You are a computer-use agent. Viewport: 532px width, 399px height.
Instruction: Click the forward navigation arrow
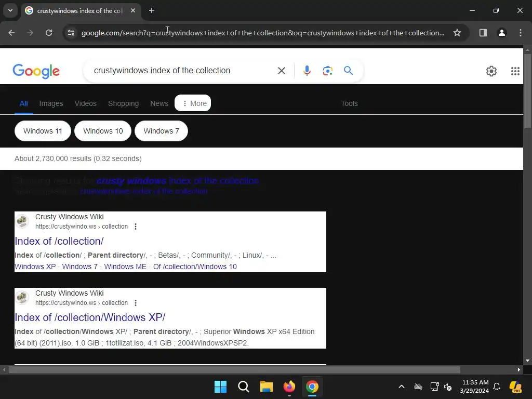click(30, 33)
